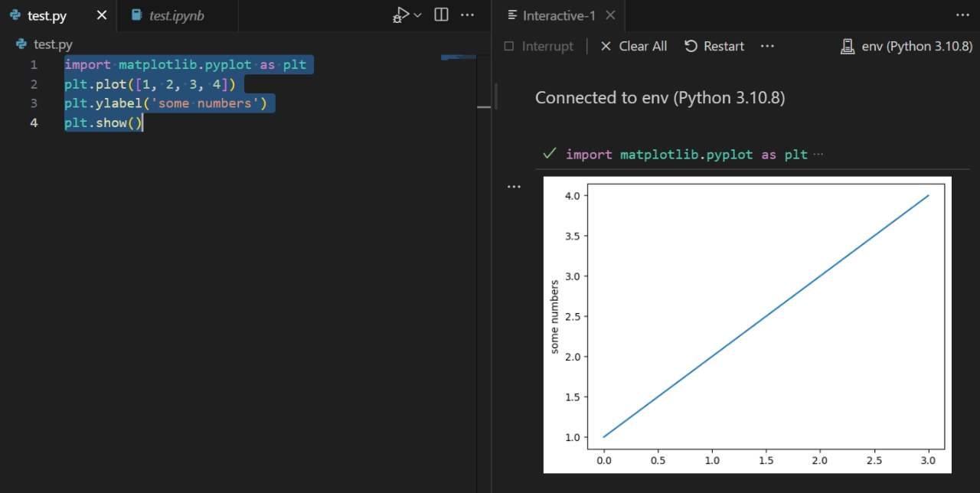Viewport: 980px width, 493px height.
Task: Restart the interactive kernel via Restart button
Action: click(x=714, y=46)
